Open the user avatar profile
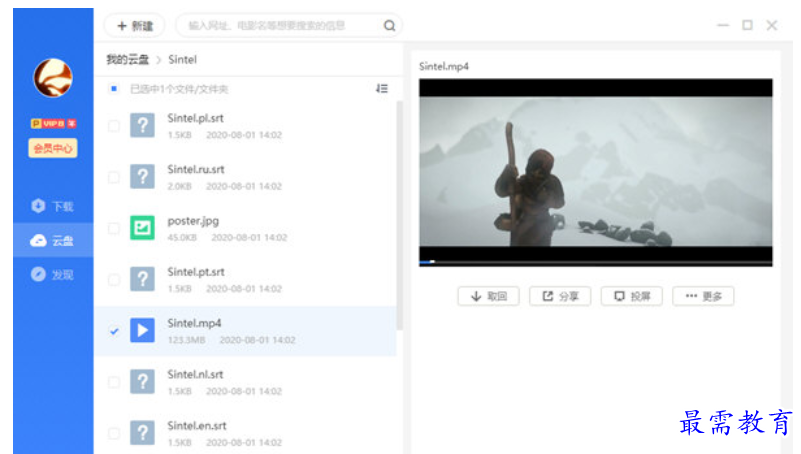 point(53,78)
